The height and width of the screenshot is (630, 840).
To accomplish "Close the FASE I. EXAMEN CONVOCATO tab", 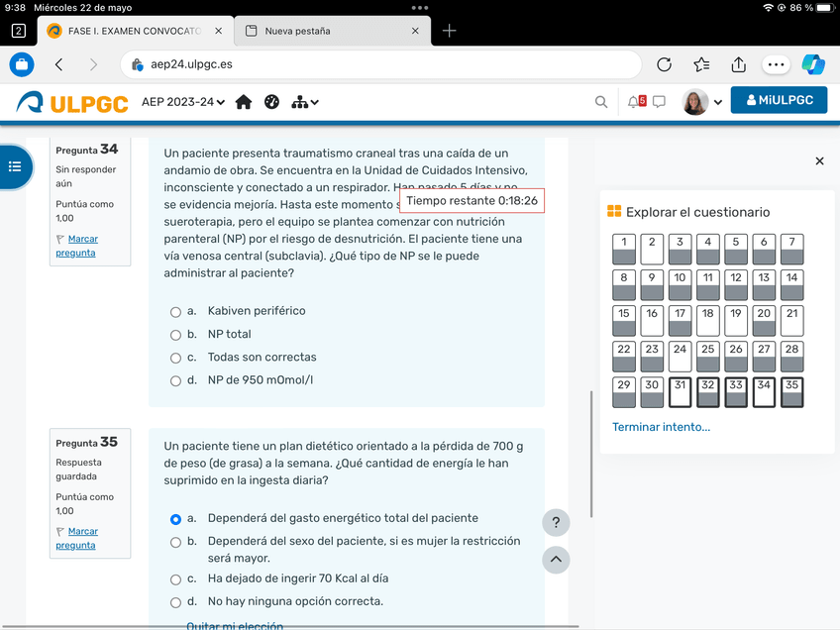I will point(219,31).
